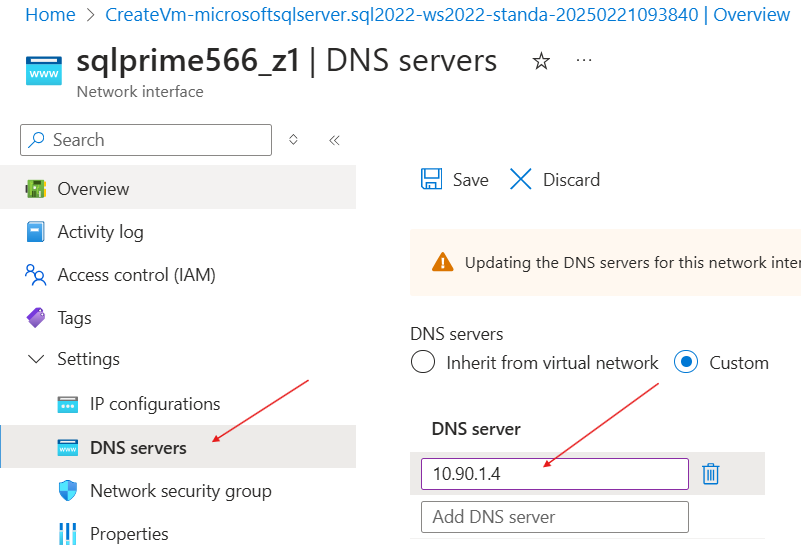
Task: Click the Access control people icon
Action: (36, 275)
